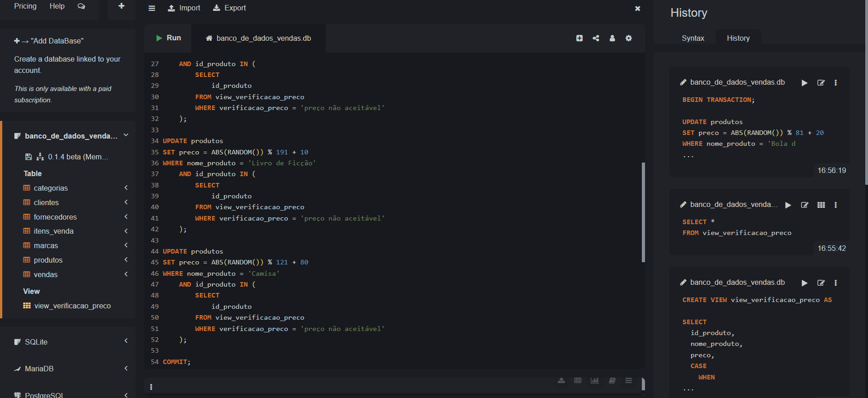This screenshot has height=398, width=868.
Task: Run the SELECT * history entry
Action: point(788,205)
